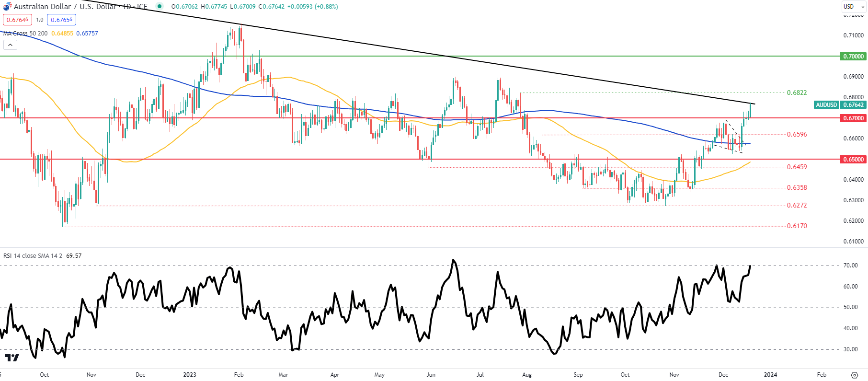Click the red 0.67000 price level label
This screenshot has width=868, height=381.
pos(853,118)
